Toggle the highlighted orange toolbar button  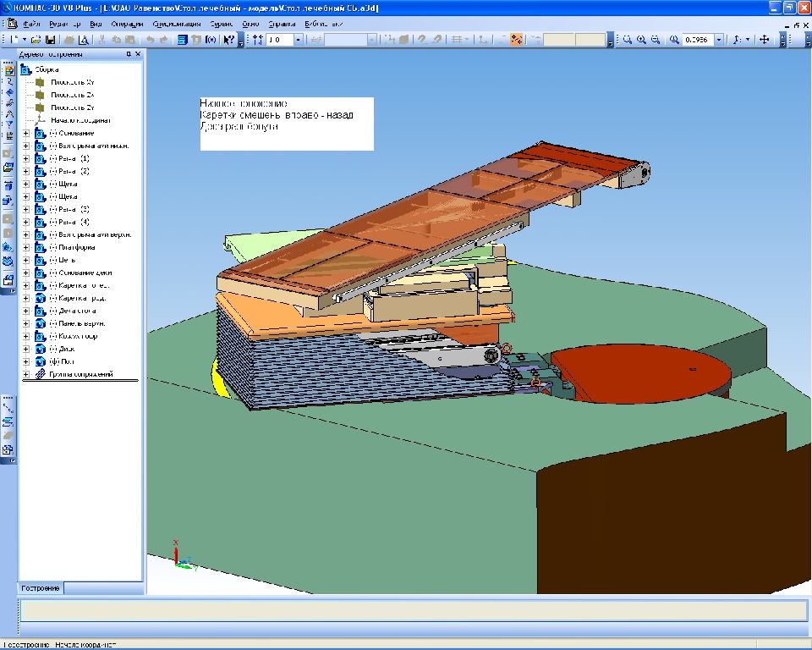tap(516, 40)
